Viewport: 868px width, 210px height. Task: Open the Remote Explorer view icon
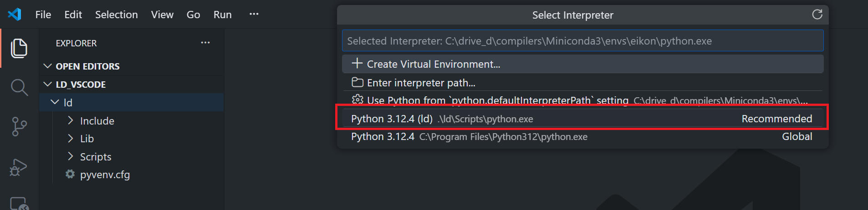tap(19, 204)
